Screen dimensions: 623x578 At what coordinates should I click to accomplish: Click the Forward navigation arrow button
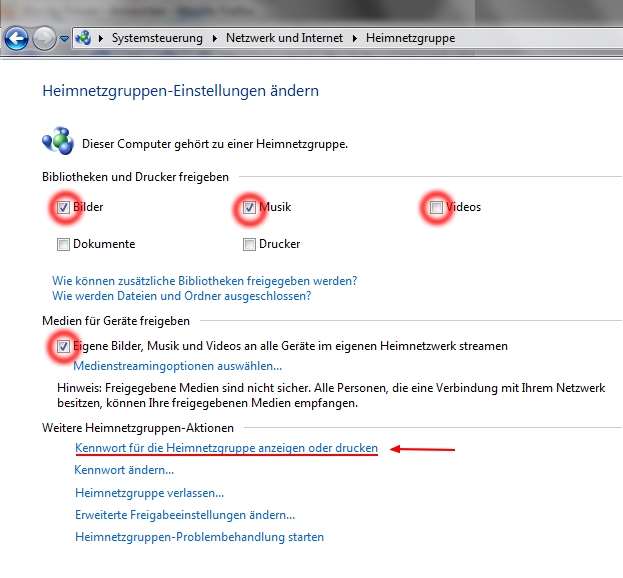(x=44, y=38)
